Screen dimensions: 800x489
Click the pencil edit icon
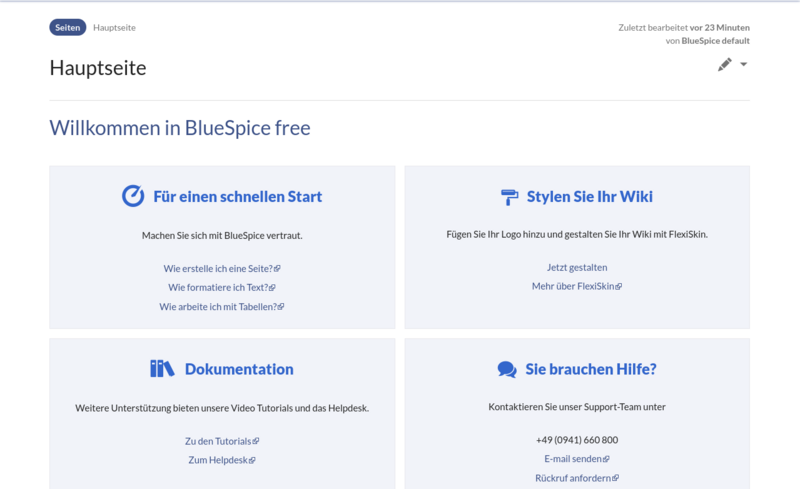pyautogui.click(x=724, y=65)
